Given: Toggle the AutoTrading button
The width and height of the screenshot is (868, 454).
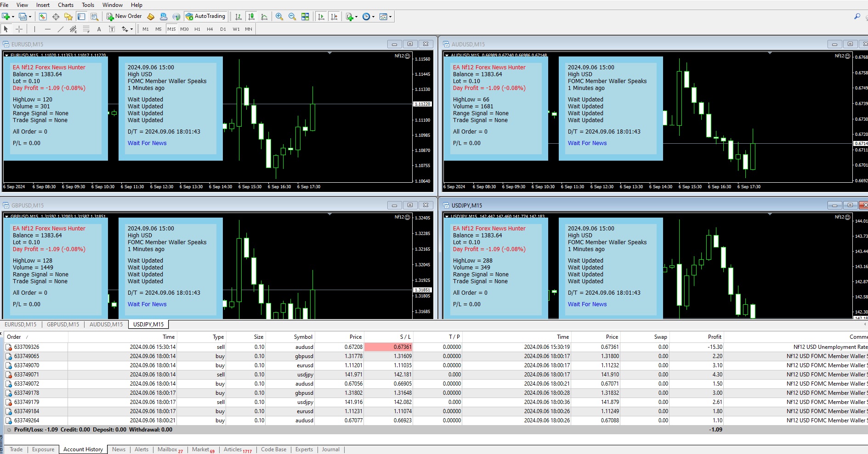Looking at the screenshot, I should (205, 16).
